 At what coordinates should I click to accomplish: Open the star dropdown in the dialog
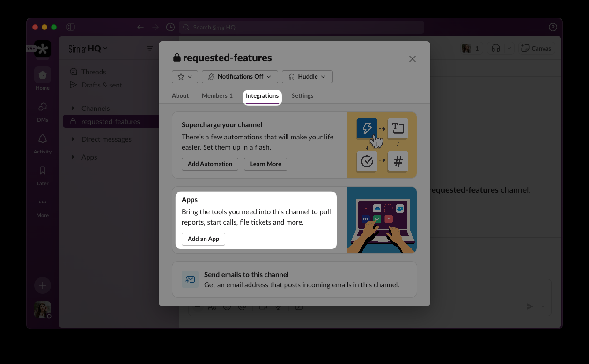point(185,77)
